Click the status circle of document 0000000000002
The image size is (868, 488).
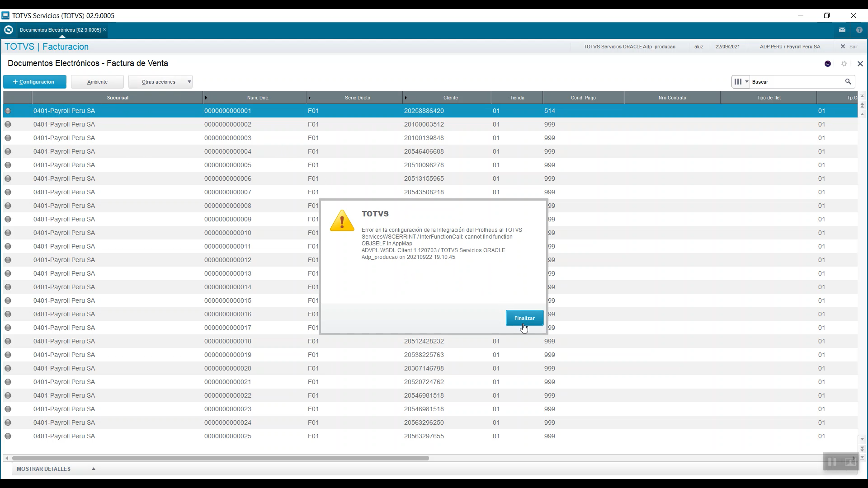(x=8, y=124)
